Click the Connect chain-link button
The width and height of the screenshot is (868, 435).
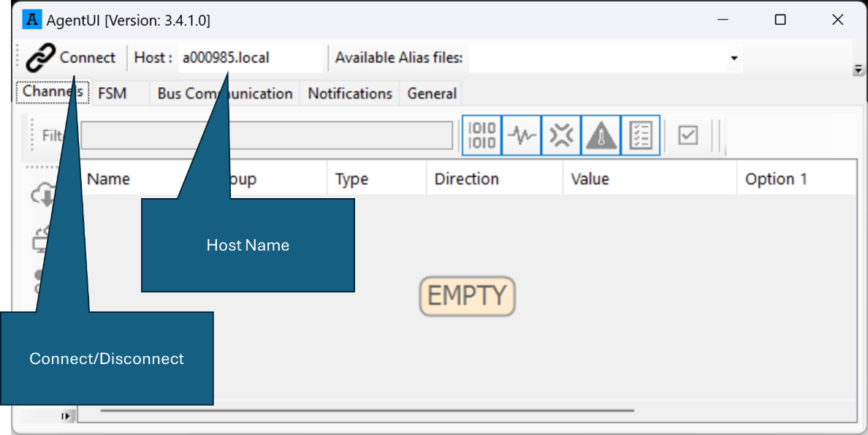pyautogui.click(x=71, y=58)
